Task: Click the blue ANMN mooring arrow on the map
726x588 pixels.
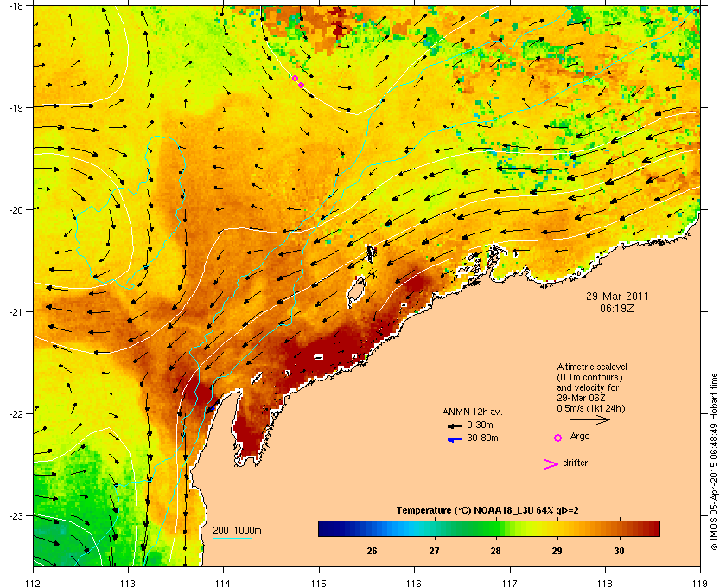Action: click(x=212, y=408)
